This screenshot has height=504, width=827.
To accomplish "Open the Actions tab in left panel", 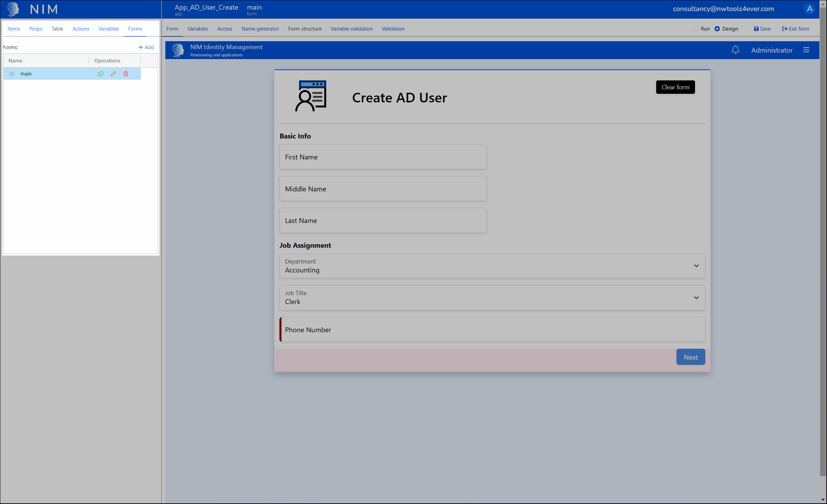I will click(81, 29).
